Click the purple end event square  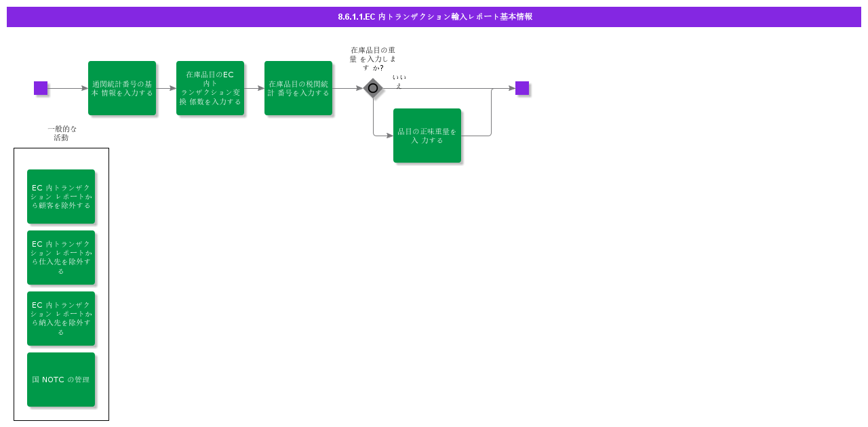pyautogui.click(x=522, y=88)
